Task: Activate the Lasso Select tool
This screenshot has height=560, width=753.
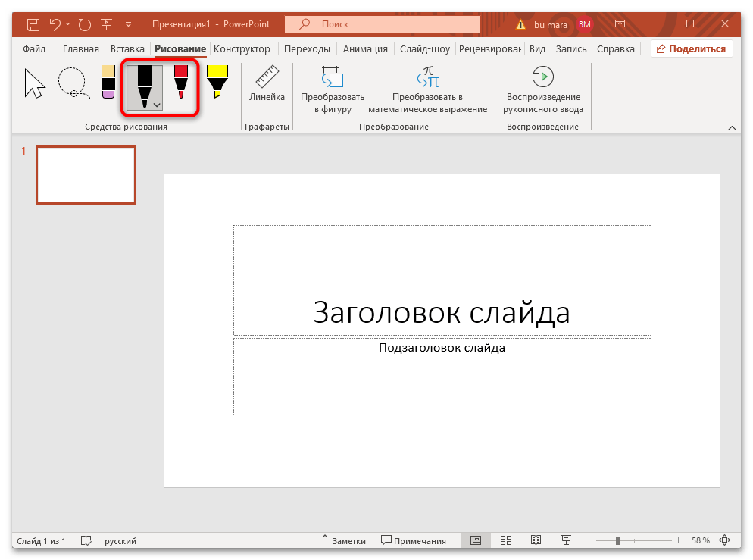Action: tap(73, 83)
